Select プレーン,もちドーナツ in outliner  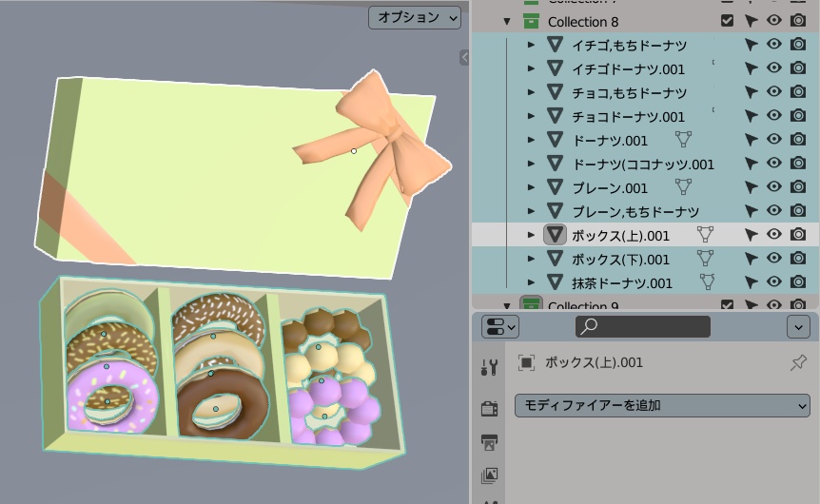tap(635, 212)
